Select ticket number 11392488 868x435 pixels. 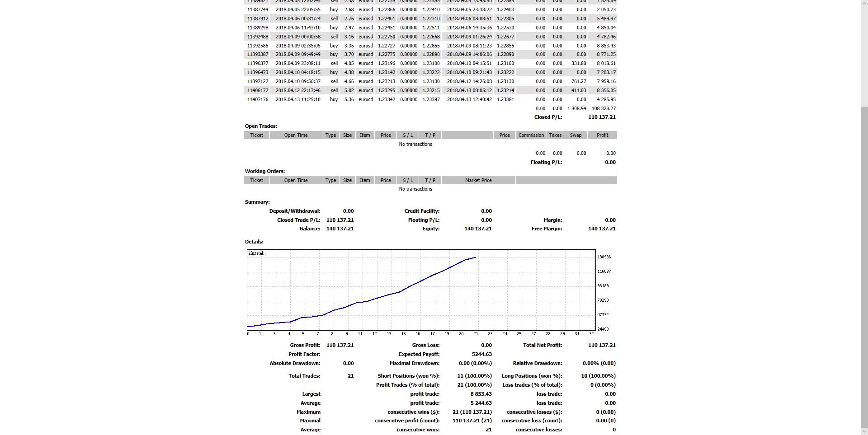pos(258,37)
